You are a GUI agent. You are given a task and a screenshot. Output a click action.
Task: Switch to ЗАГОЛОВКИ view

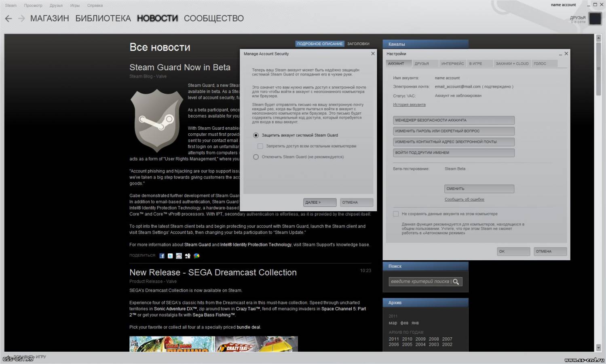358,44
